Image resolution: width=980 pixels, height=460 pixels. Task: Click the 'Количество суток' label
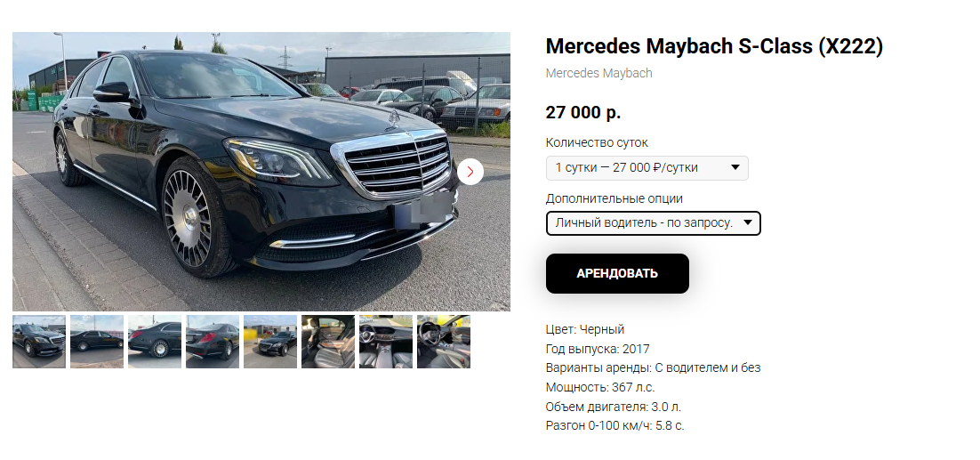[597, 142]
